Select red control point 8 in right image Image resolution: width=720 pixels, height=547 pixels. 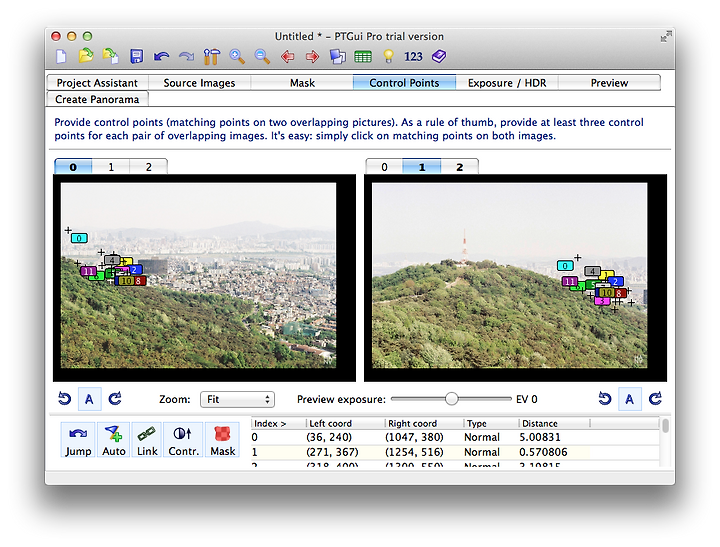619,293
